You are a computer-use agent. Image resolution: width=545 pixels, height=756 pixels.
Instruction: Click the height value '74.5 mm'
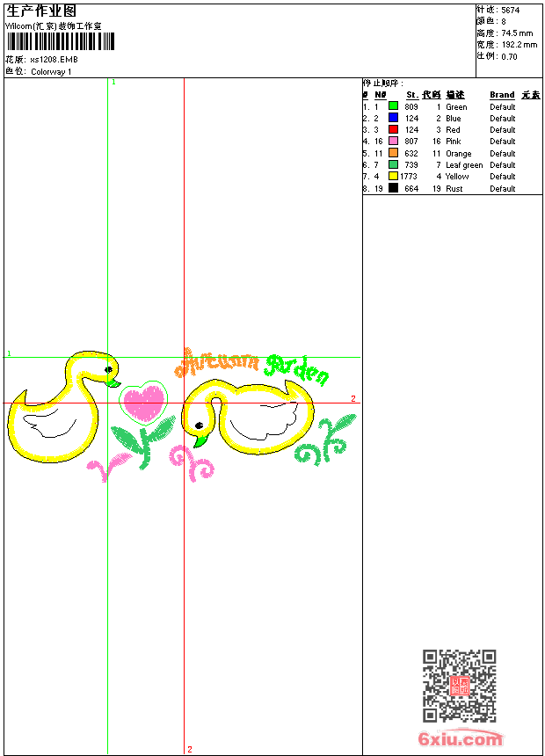(x=517, y=33)
